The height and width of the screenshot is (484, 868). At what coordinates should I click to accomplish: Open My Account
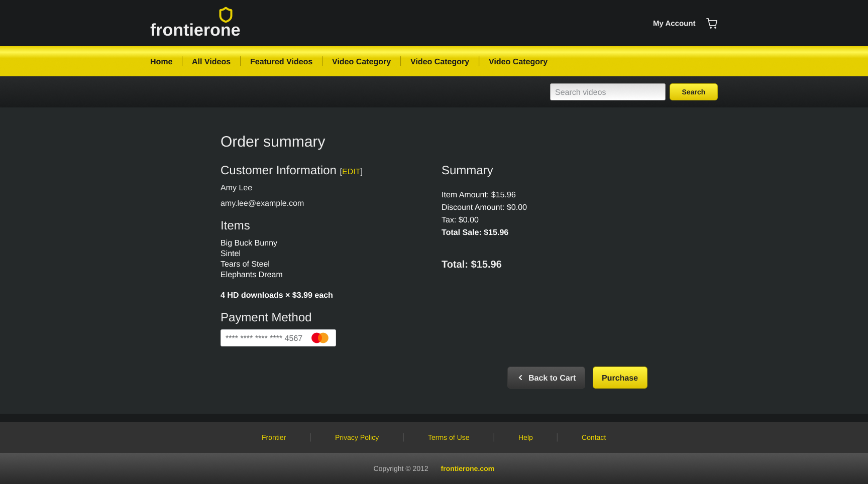674,23
